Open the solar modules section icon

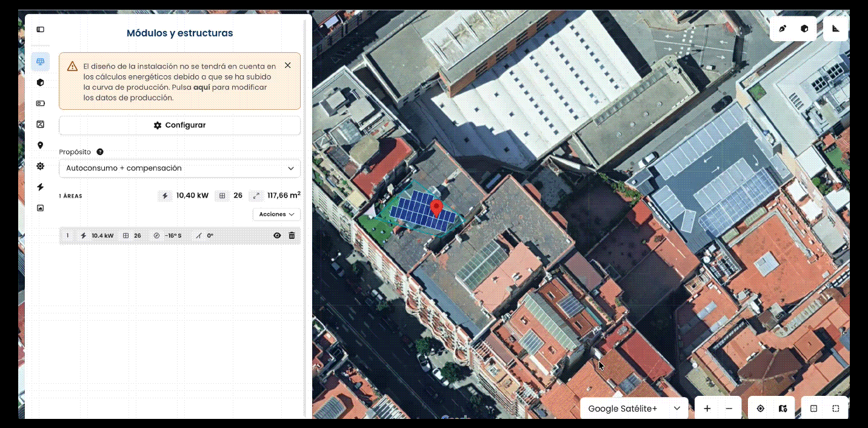click(x=40, y=61)
